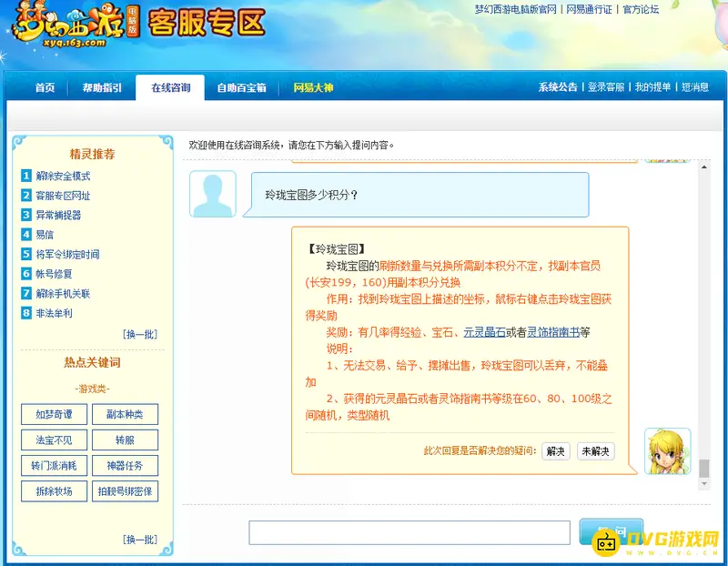
Task: Click the 拆除牧场 keyword button
Action: [x=54, y=491]
